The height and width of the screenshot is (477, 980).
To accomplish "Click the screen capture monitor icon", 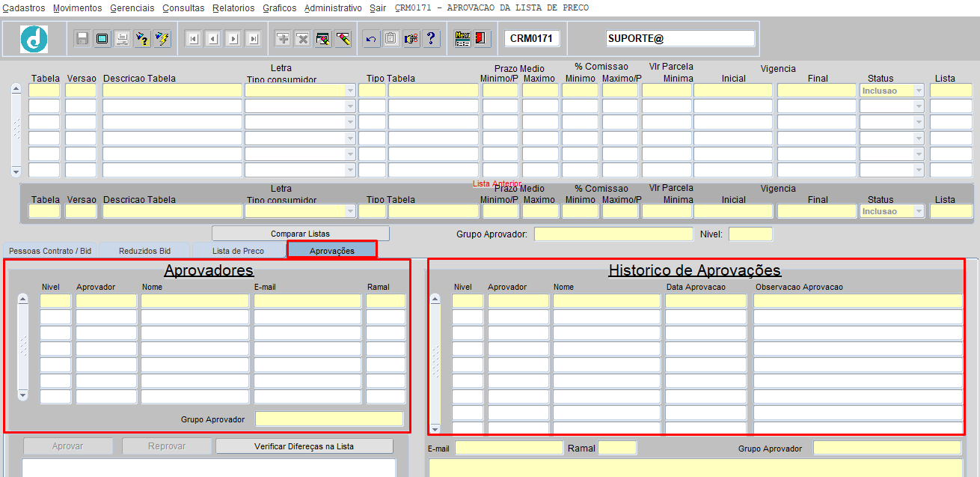I will click(x=102, y=38).
